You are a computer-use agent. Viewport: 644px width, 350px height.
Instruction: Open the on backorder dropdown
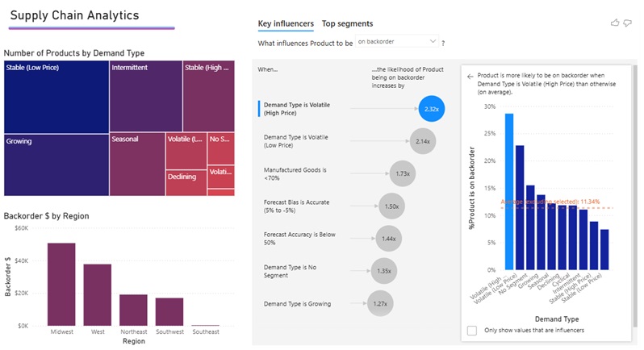[396, 41]
